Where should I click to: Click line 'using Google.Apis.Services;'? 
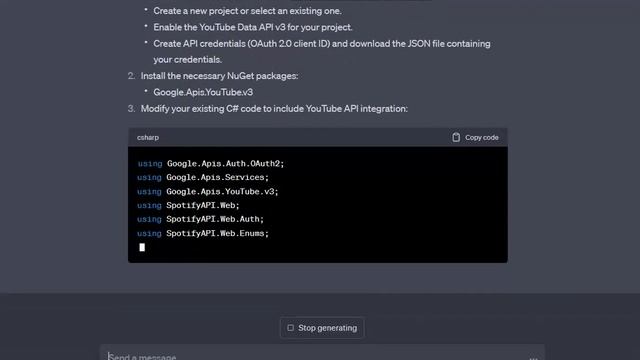click(x=203, y=178)
